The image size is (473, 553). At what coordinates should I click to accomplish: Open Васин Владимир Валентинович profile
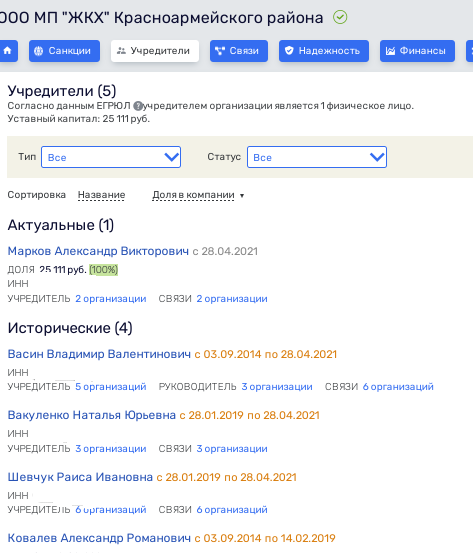point(99,354)
